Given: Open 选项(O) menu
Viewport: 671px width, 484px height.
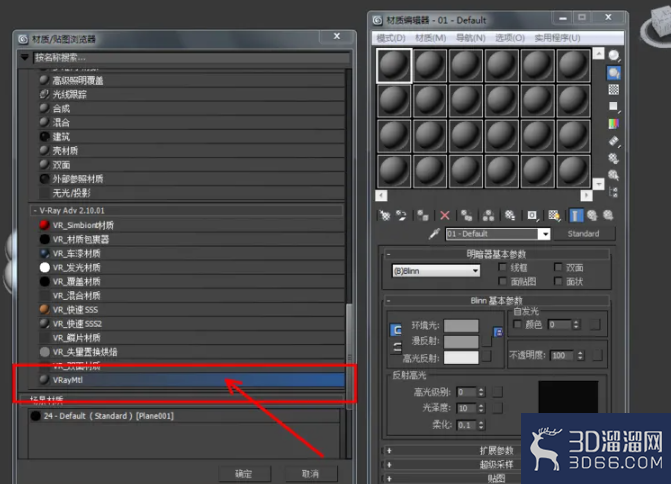Looking at the screenshot, I should [510, 38].
